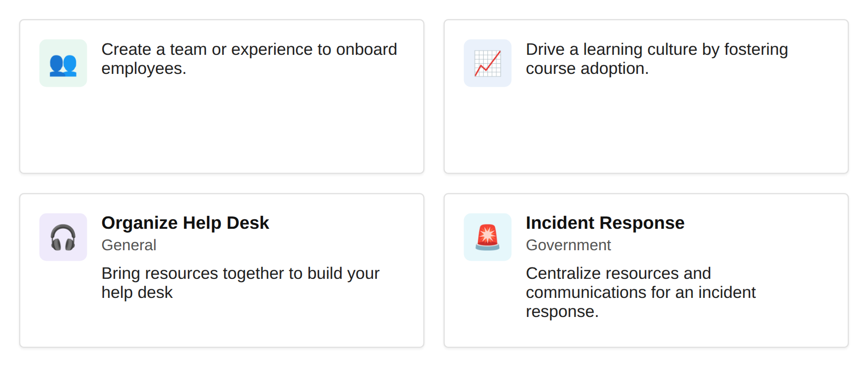This screenshot has width=868, height=367.
Task: Select the red siren incident icon
Action: click(487, 237)
